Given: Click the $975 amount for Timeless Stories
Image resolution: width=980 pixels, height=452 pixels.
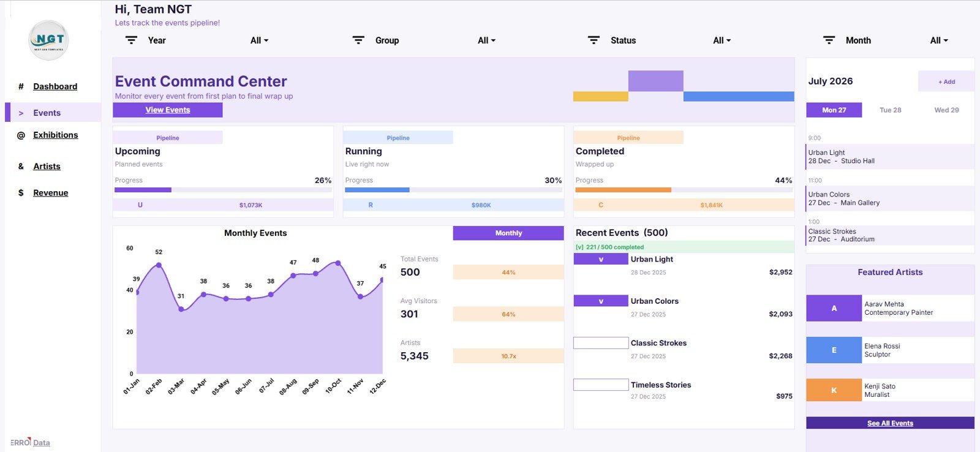Looking at the screenshot, I should pos(784,396).
